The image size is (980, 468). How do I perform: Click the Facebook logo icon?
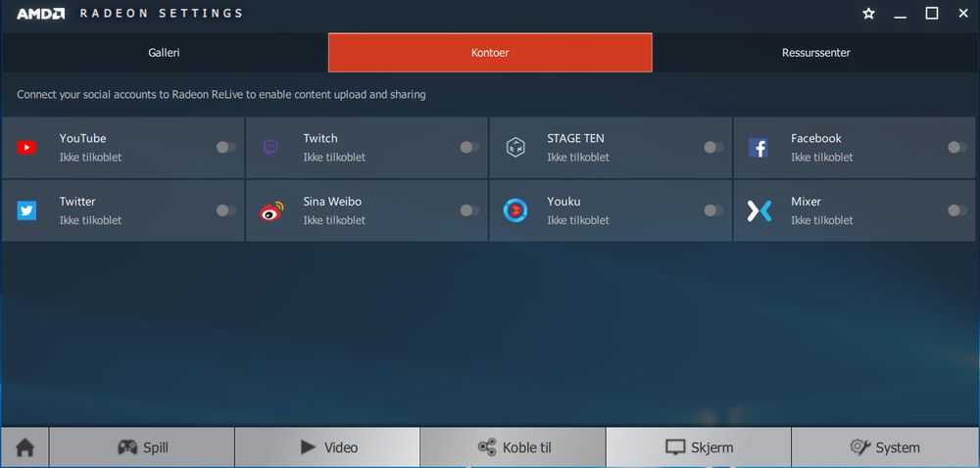click(x=759, y=148)
